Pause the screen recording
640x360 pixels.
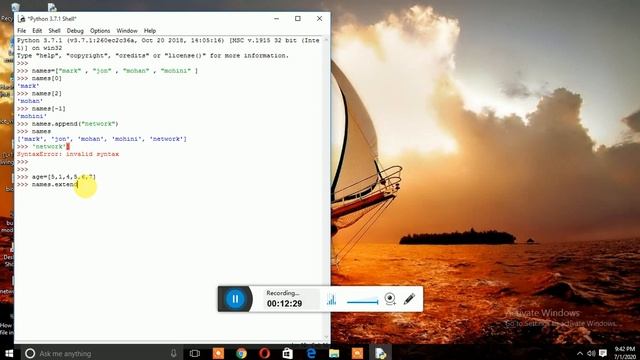coord(235,299)
